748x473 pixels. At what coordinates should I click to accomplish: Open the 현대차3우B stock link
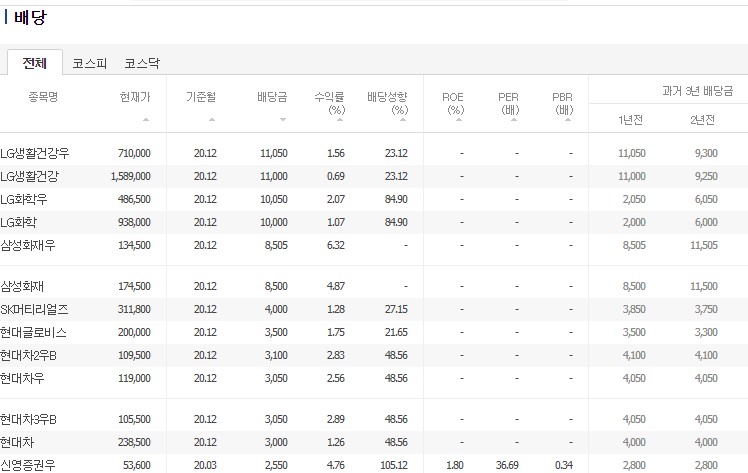coord(29,419)
